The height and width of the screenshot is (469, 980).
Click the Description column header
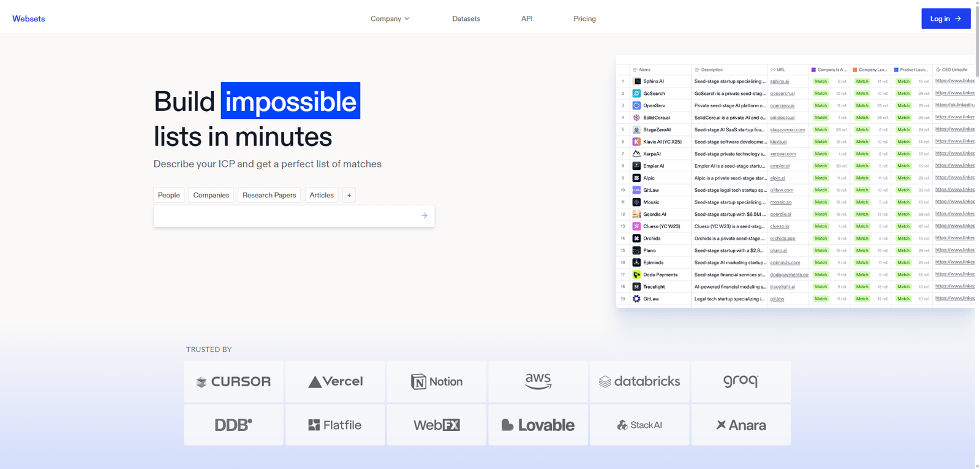point(729,70)
